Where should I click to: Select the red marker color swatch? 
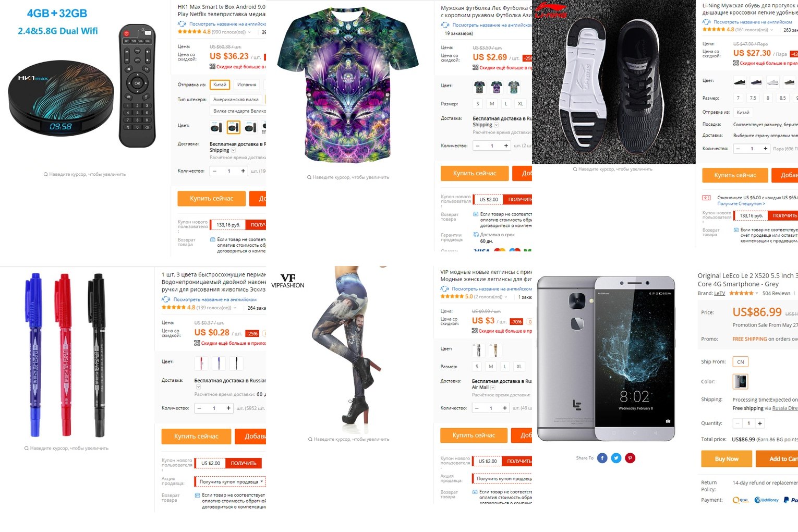coord(201,363)
